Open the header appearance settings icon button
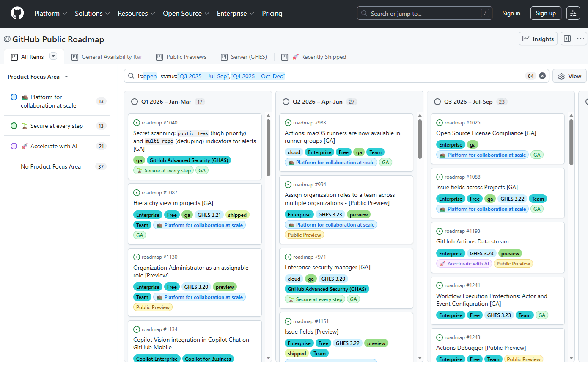Viewport: 588px width, 365px height. tap(573, 13)
